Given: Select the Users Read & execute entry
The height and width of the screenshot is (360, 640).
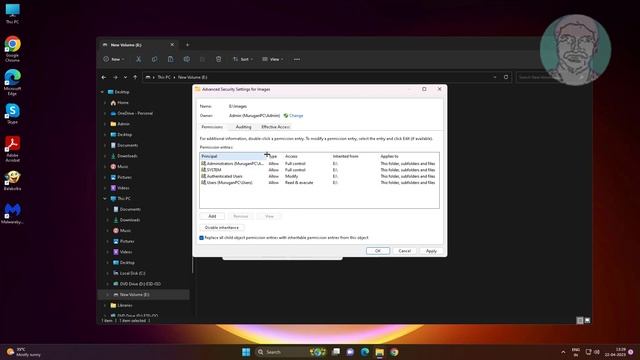Looking at the screenshot, I should [x=319, y=182].
